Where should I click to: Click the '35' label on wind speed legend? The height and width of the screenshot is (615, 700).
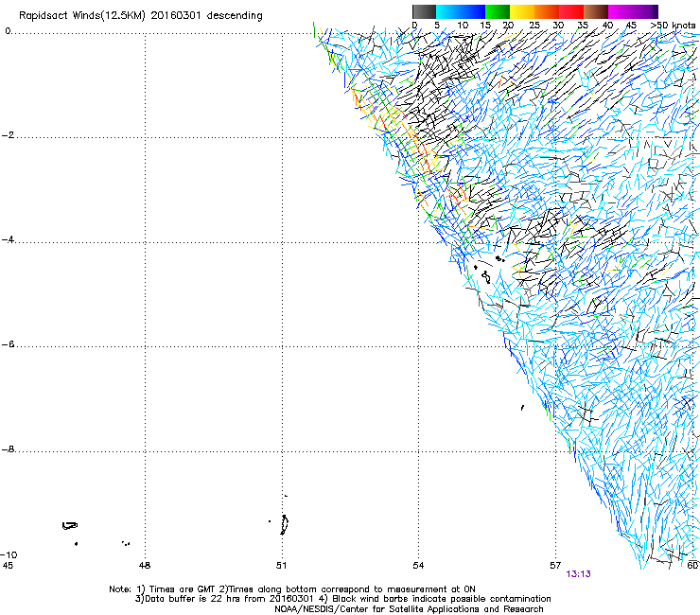point(583,26)
